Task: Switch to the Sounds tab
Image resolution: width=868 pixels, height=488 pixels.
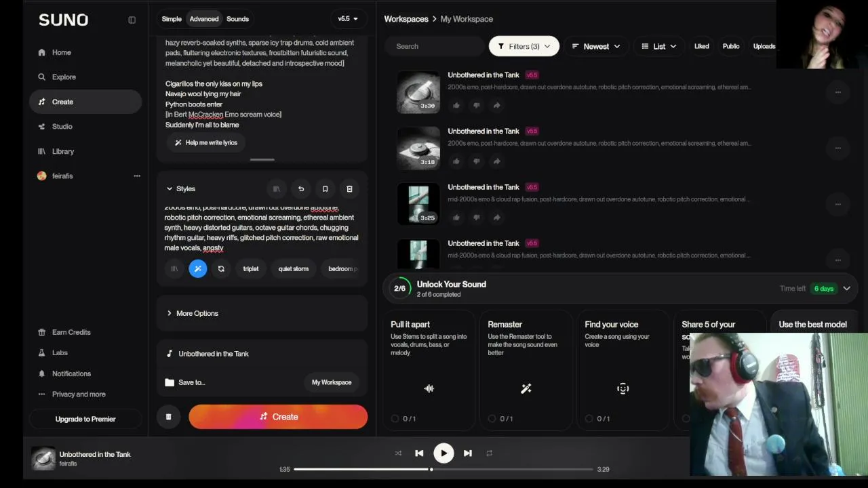Action: 237,19
